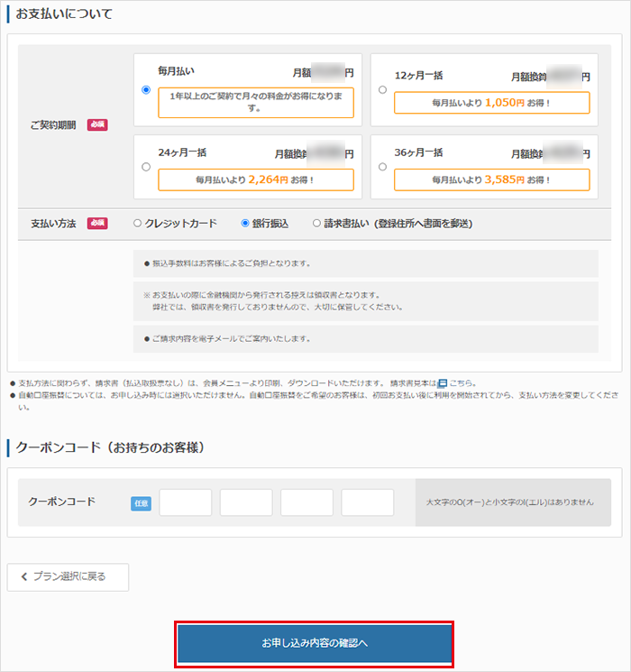Screen dimensions: 631x672
Task: Select 請求書払い invoice payment radio
Action: [316, 223]
